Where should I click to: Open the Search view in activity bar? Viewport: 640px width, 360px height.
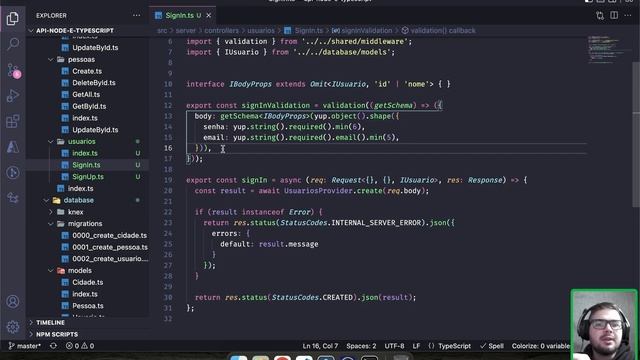click(13, 44)
